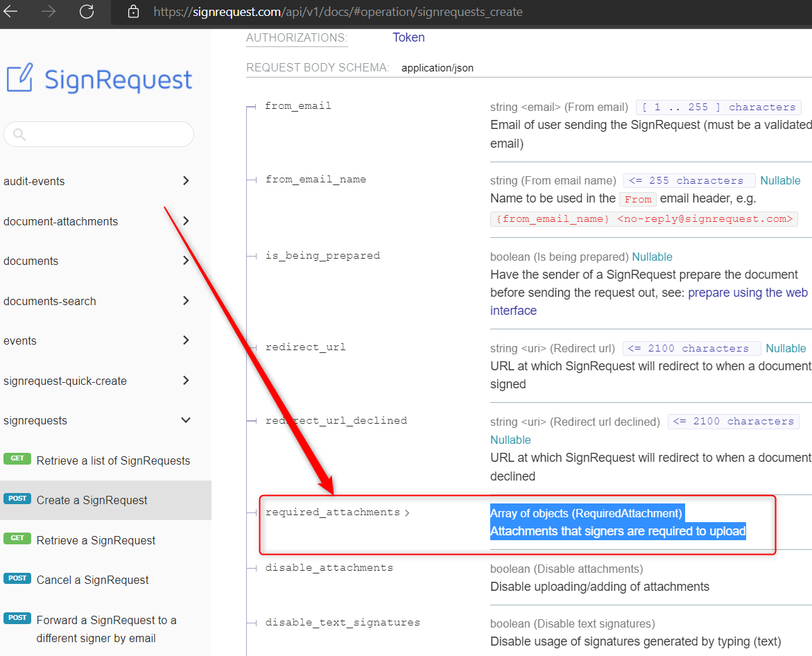
Task: Click the is_being_prepared property name
Action: click(322, 255)
